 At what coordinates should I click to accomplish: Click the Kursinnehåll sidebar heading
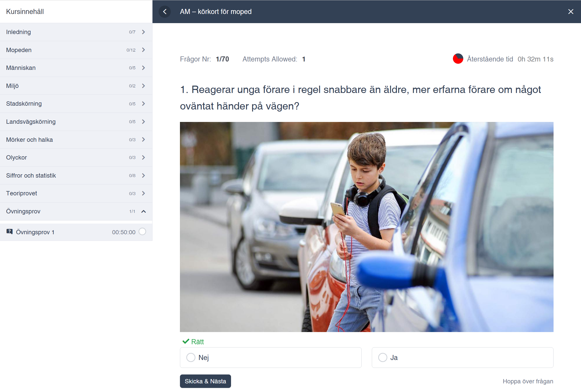point(25,12)
